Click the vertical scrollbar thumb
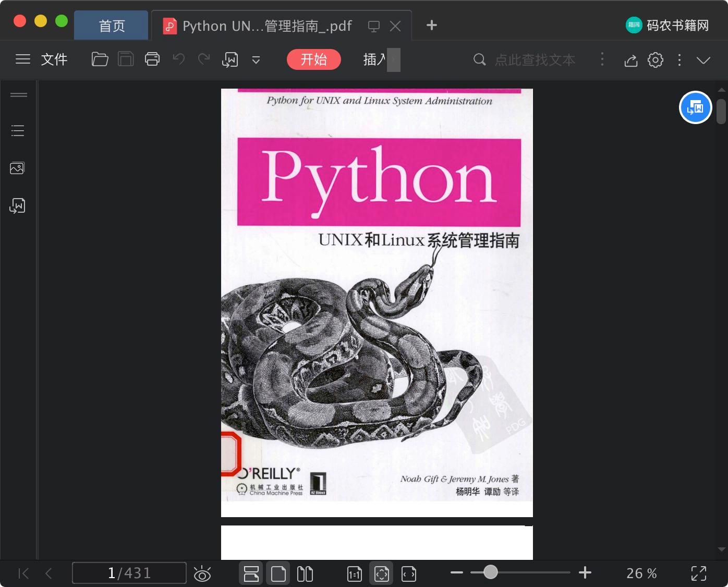 [721, 112]
